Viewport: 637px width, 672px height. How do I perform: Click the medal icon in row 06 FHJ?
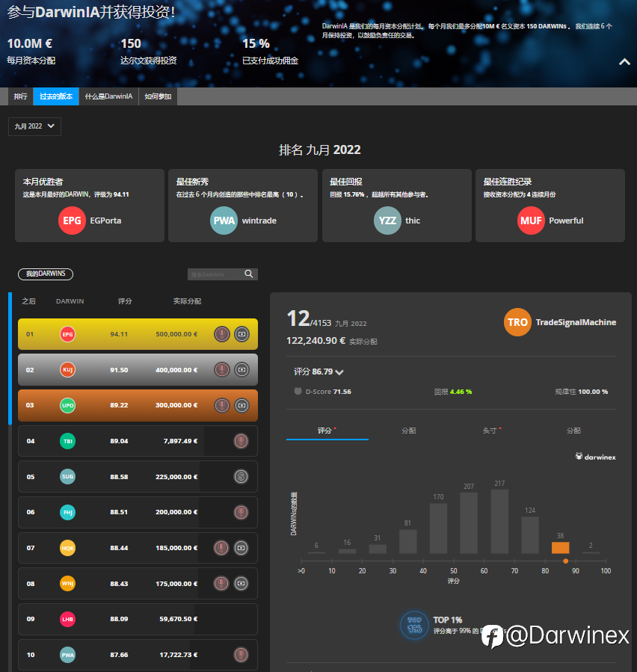pos(241,512)
